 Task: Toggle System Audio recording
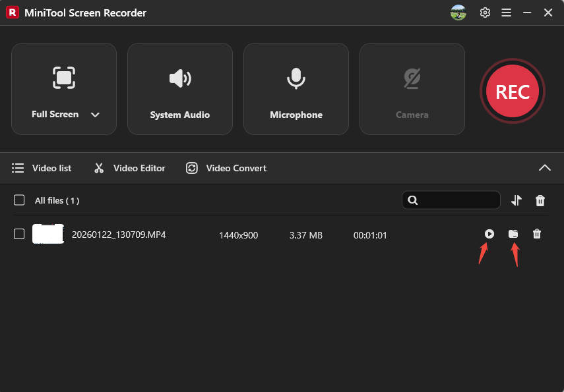click(179, 88)
